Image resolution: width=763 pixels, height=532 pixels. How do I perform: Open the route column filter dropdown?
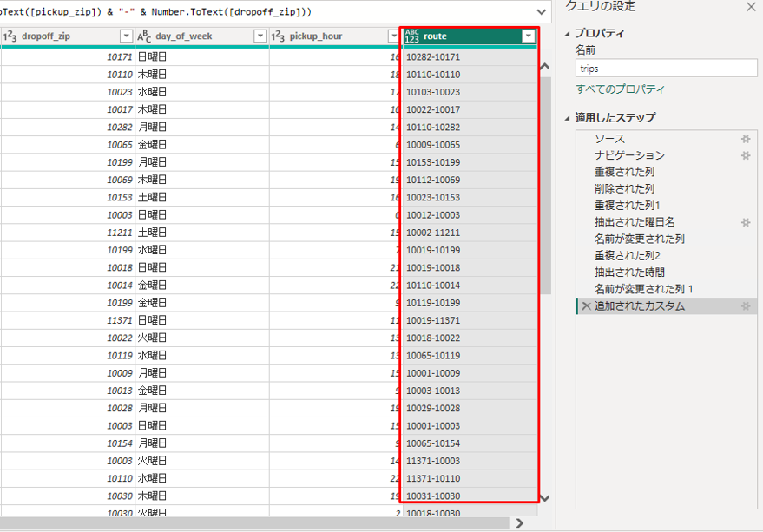click(x=528, y=36)
